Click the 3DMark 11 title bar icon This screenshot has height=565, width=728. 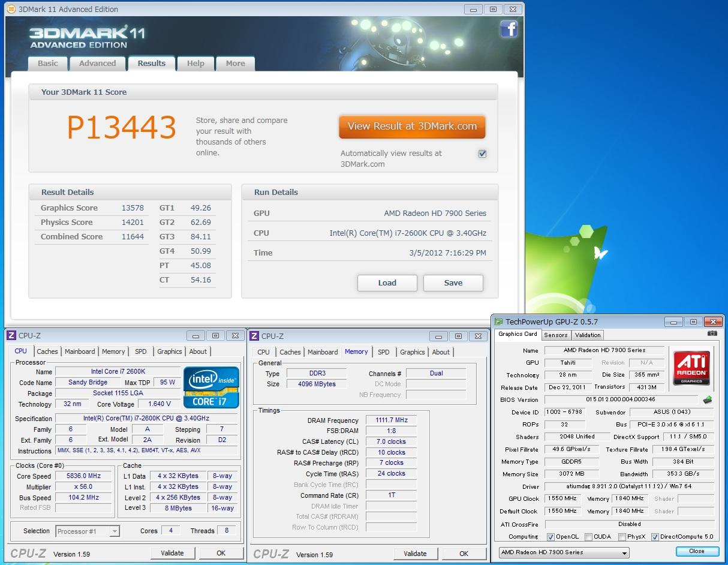click(x=11, y=9)
